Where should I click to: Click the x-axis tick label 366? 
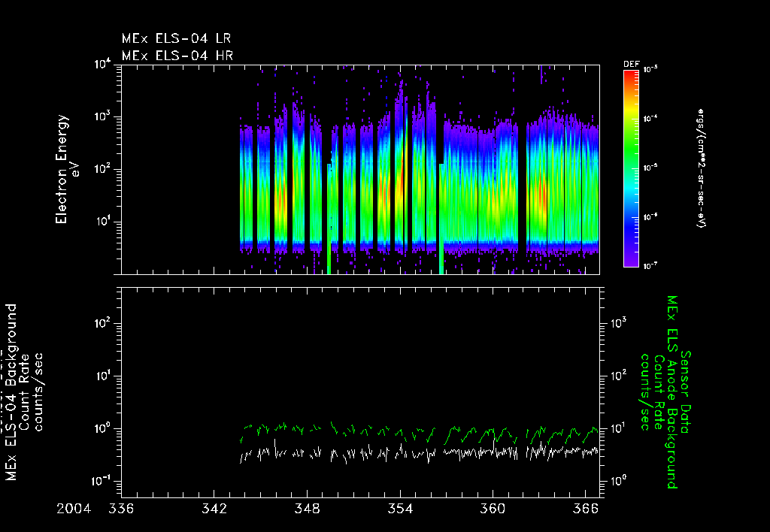[586, 509]
